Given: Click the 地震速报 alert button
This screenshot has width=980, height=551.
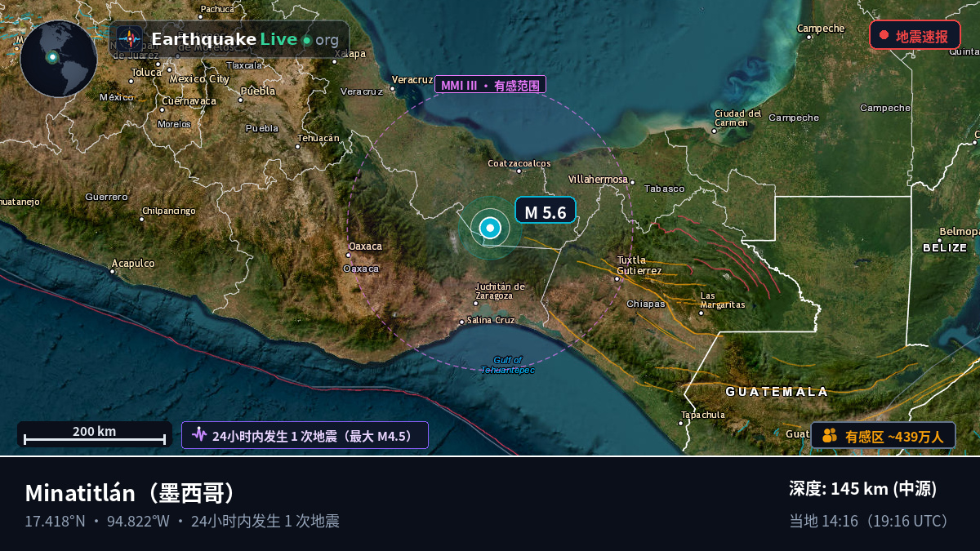Looking at the screenshot, I should (x=915, y=36).
